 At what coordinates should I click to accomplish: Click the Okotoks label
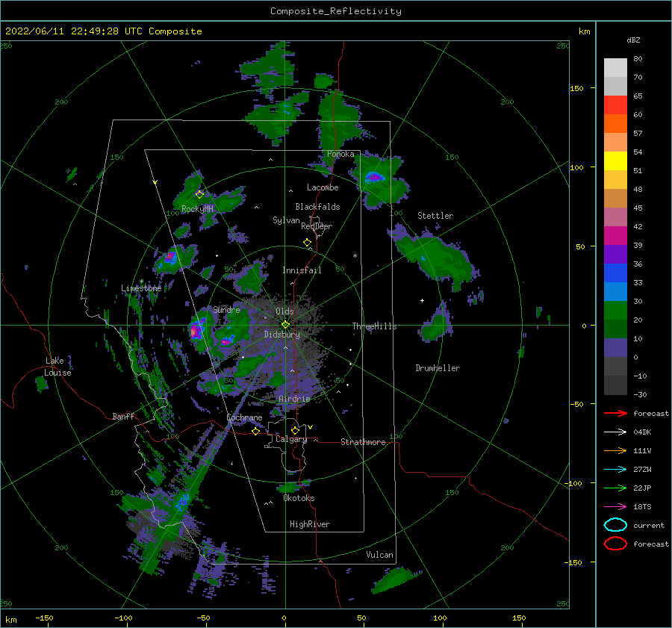(299, 498)
